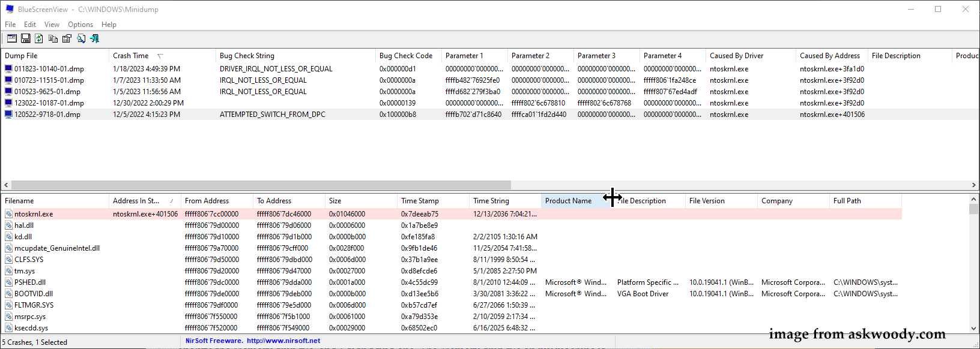Image resolution: width=980 pixels, height=349 pixels.
Task: Sort drivers by Filename column header
Action: [55, 201]
